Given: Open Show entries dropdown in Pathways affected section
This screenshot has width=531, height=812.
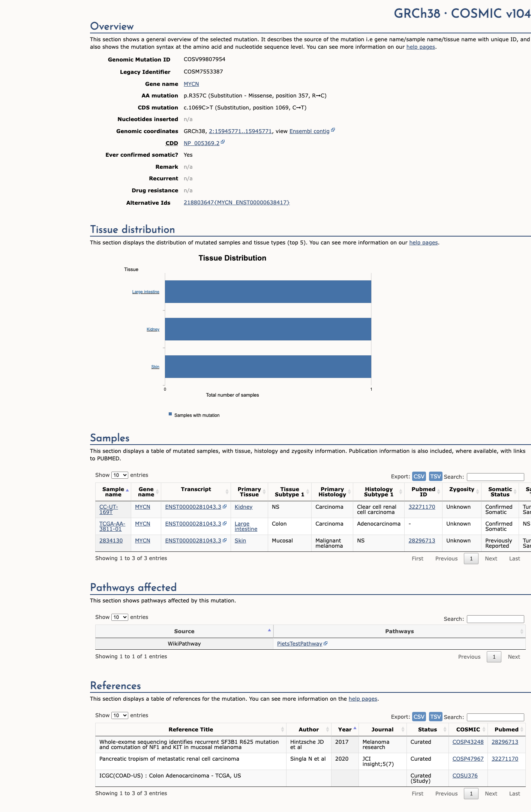Looking at the screenshot, I should 120,617.
